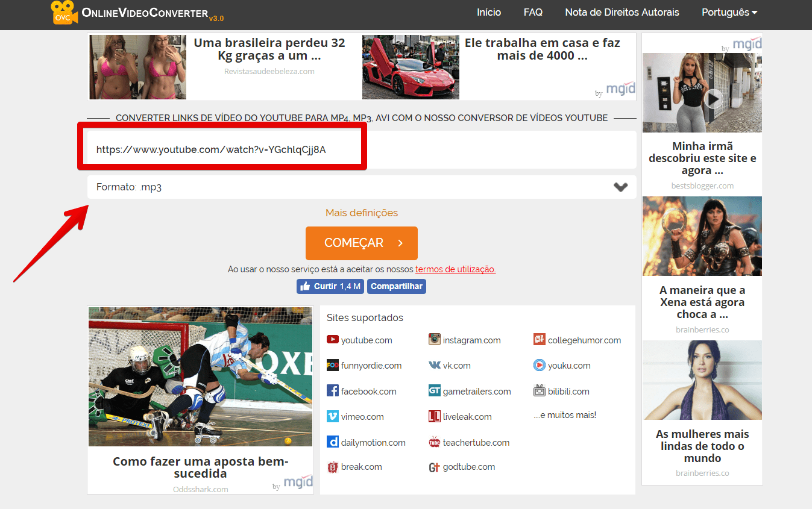Click the OVC camera logo icon

coord(64,13)
